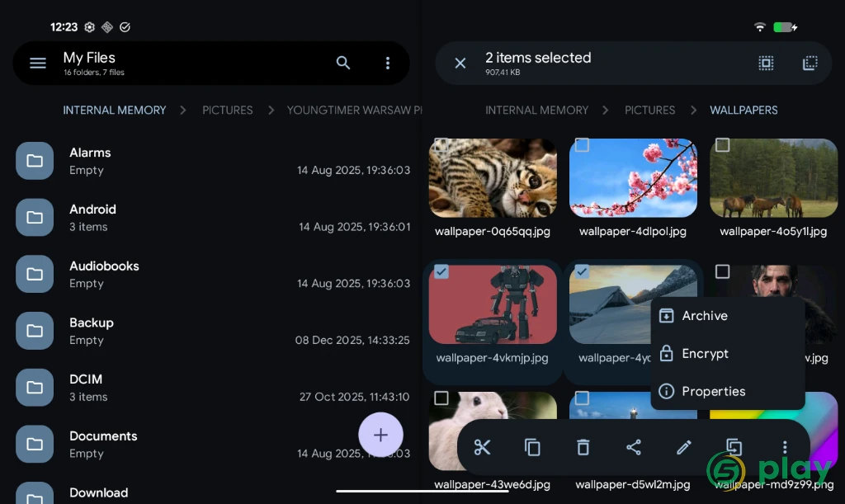This screenshot has width=845, height=504.
Task: Open the Android folder icon
Action: 35,217
